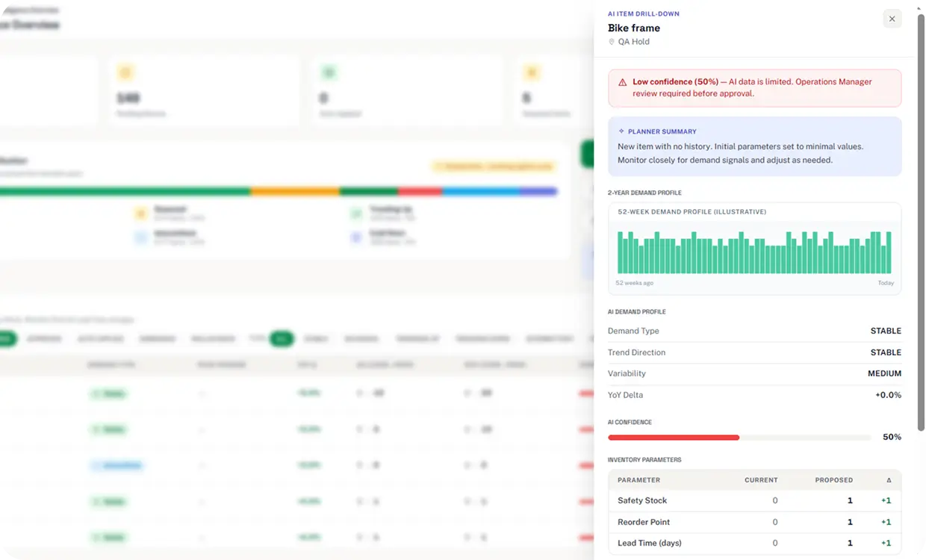Select the "Lead Time (days)" parameter row

[754, 543]
